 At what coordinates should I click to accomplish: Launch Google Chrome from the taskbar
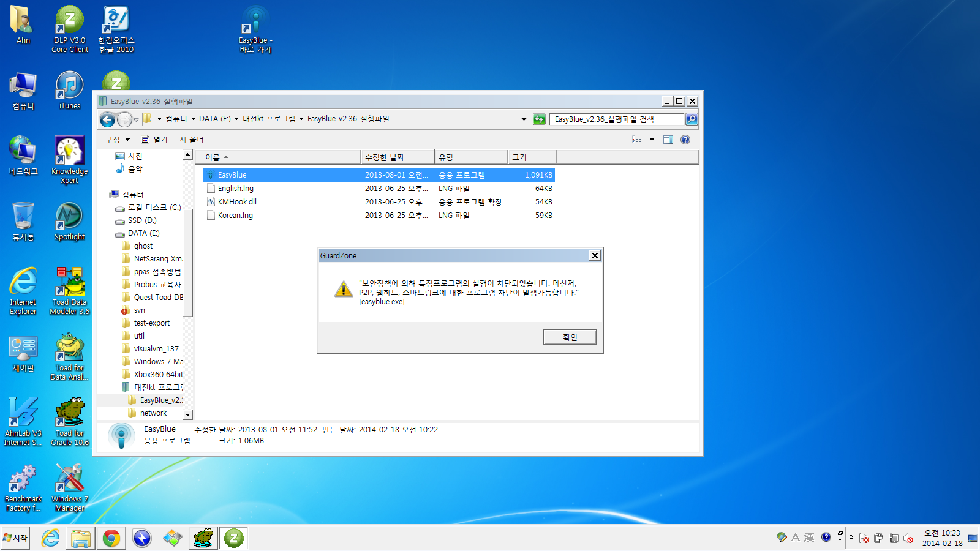click(x=111, y=538)
